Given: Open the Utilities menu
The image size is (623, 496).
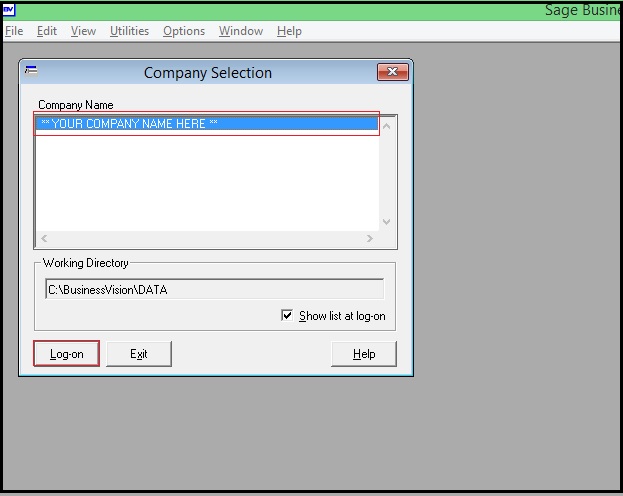Looking at the screenshot, I should tap(130, 31).
